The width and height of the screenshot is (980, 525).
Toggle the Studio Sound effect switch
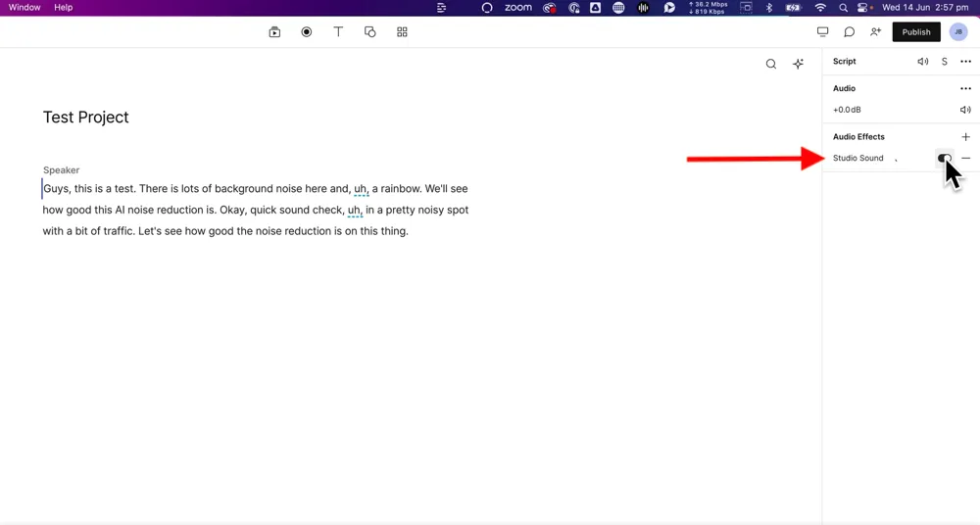pyautogui.click(x=944, y=158)
